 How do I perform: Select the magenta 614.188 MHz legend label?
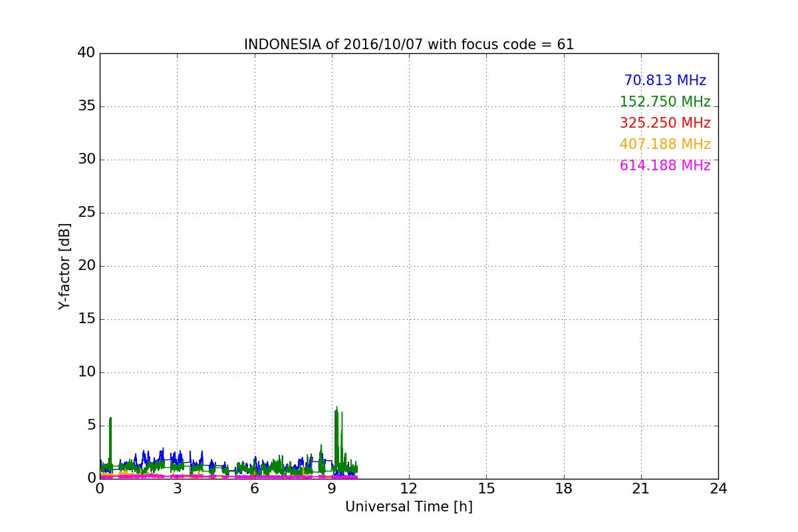[665, 166]
